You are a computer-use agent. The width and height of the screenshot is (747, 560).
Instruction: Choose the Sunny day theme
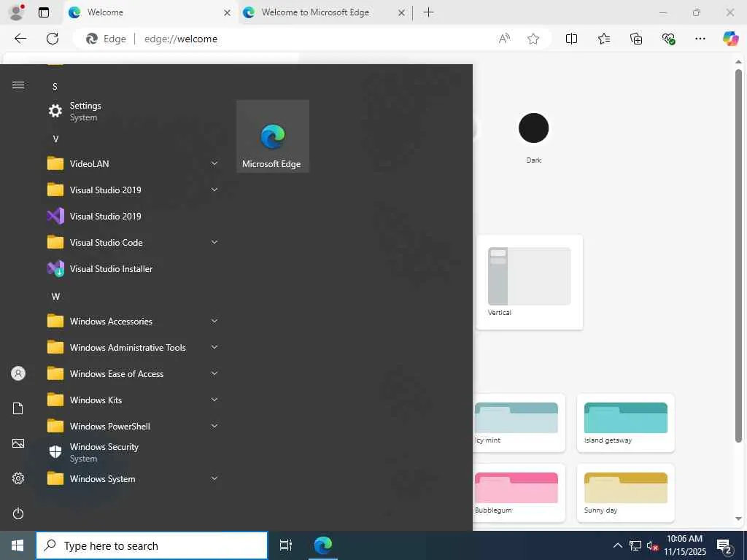[625, 493]
